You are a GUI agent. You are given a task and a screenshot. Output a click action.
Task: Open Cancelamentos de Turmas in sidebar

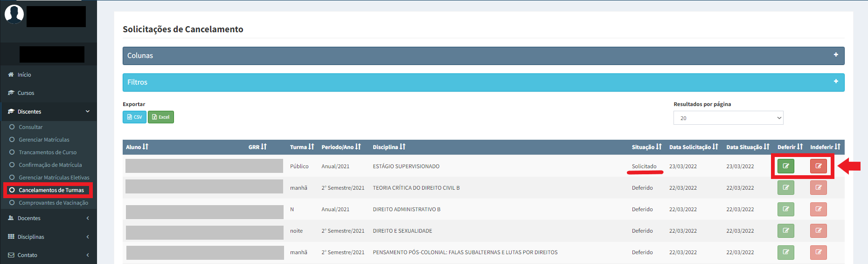51,190
